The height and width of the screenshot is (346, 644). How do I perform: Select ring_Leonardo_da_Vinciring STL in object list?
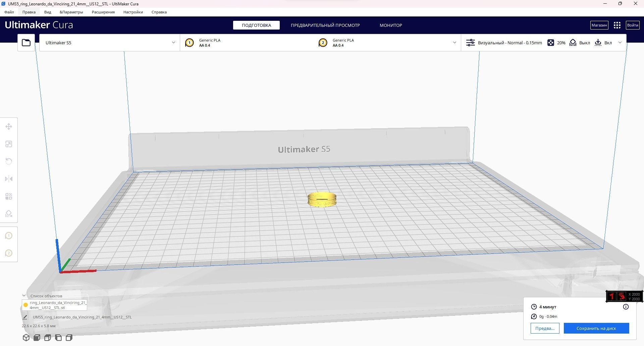click(x=54, y=305)
